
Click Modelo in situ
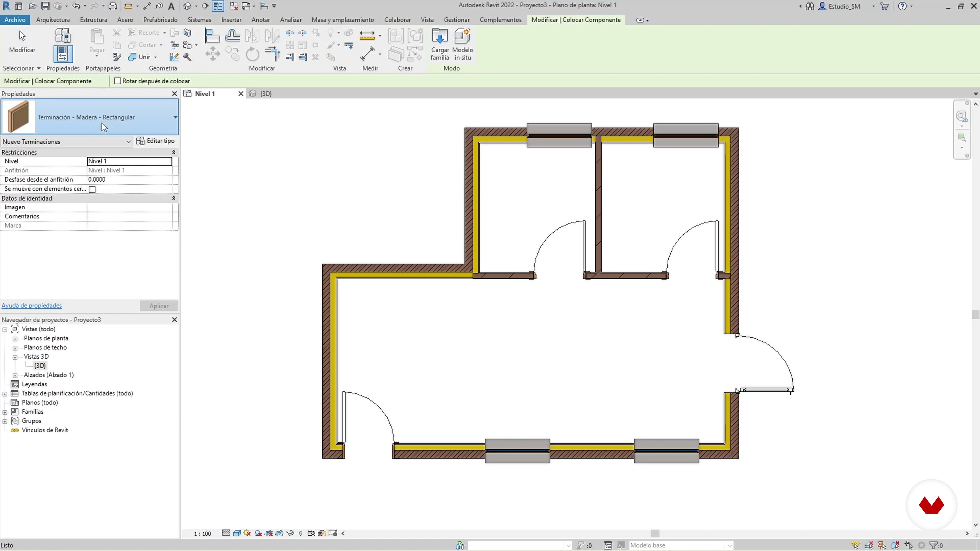point(463,44)
